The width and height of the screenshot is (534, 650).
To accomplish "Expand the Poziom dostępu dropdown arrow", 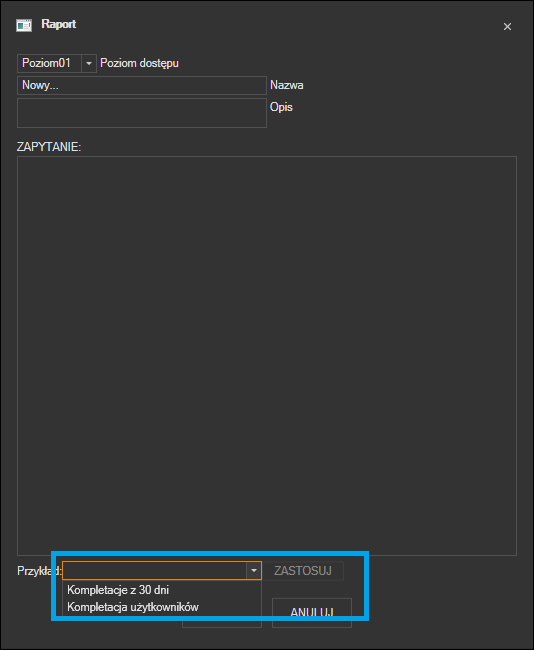I will (89, 63).
